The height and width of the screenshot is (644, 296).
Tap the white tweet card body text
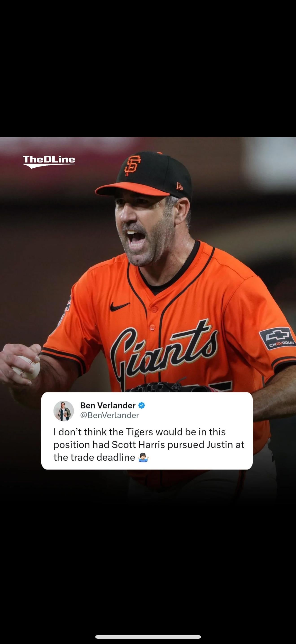click(x=149, y=445)
